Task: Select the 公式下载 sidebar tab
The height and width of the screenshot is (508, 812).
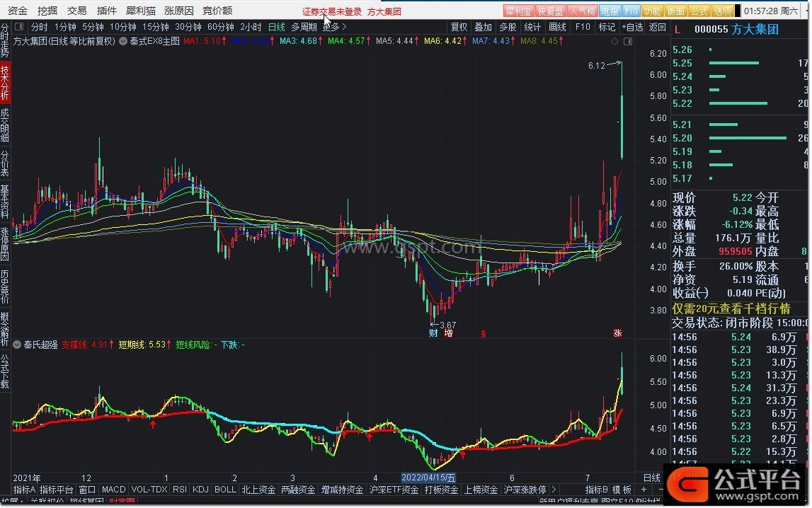Action: pyautogui.click(x=5, y=371)
